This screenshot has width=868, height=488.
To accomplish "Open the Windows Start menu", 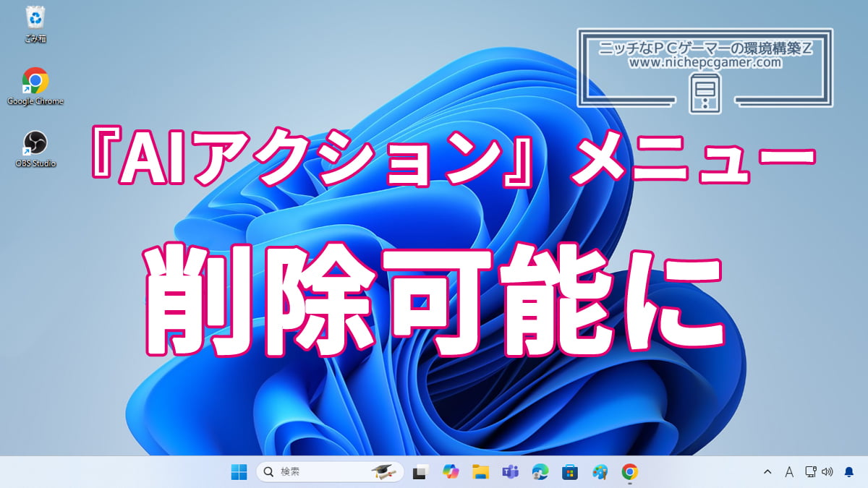I will coord(239,472).
